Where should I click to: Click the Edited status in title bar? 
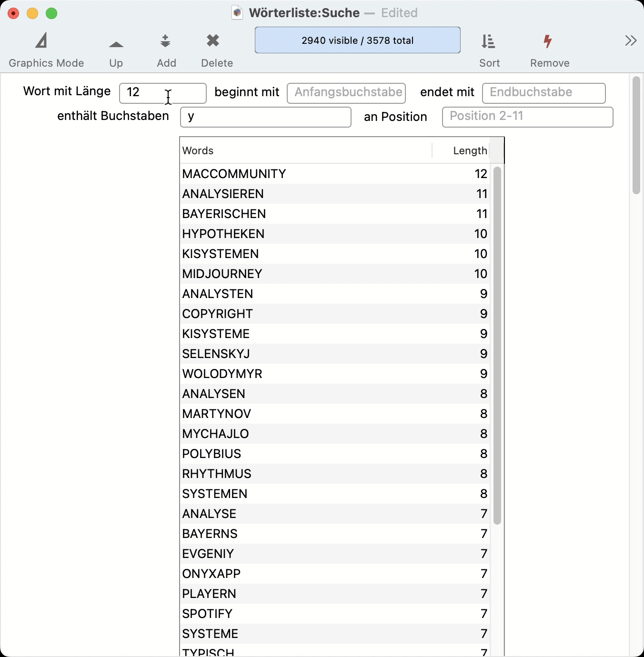coord(399,13)
